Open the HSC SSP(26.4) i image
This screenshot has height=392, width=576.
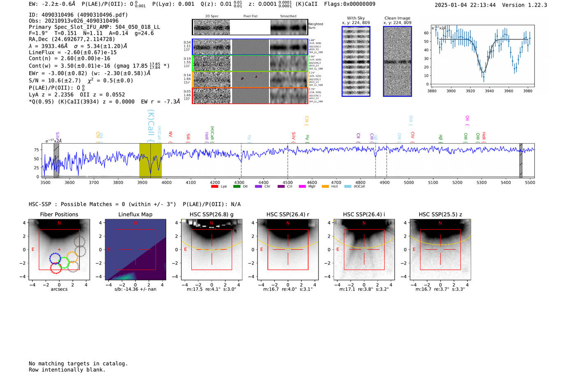[x=364, y=250]
